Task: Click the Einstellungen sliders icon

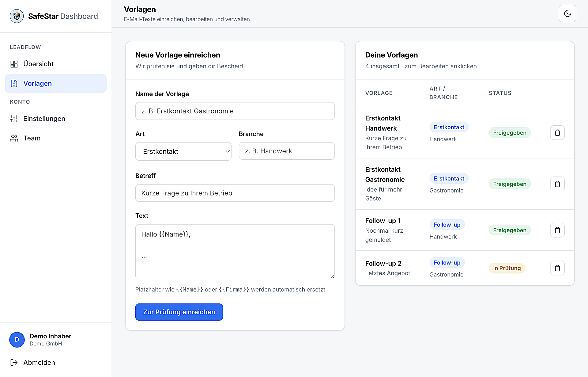Action: (14, 119)
